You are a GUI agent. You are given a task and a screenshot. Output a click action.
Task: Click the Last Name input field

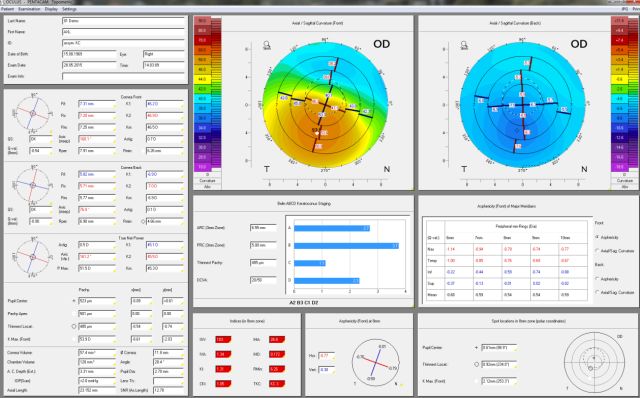click(123, 20)
